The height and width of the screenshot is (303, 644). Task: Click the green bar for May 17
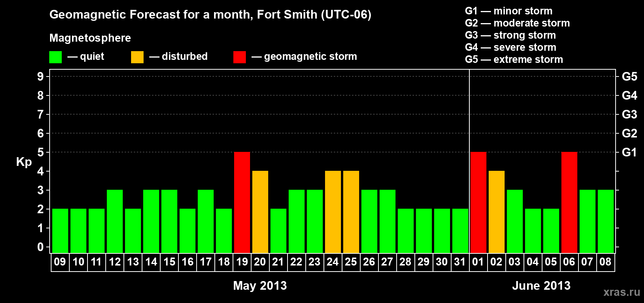coord(206,221)
